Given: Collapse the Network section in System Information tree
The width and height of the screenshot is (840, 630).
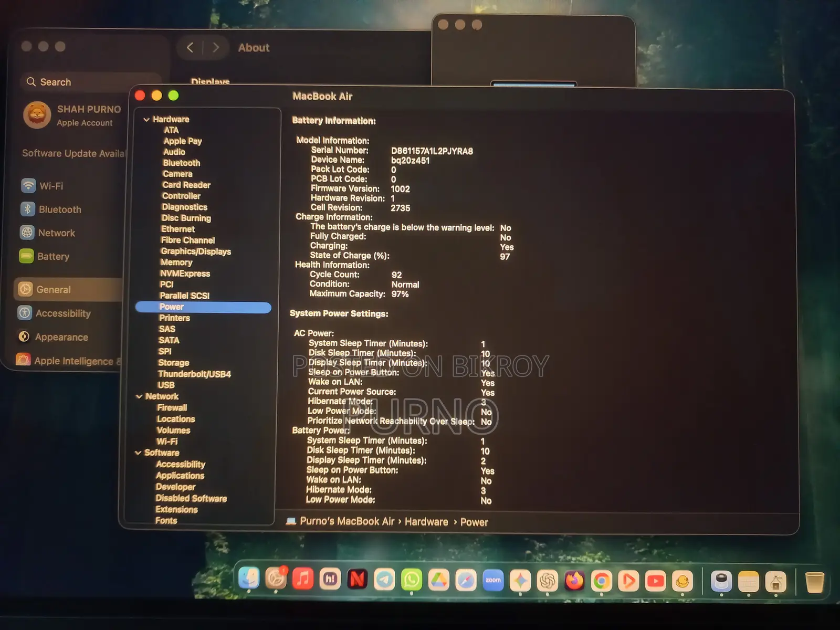Looking at the screenshot, I should coord(139,396).
